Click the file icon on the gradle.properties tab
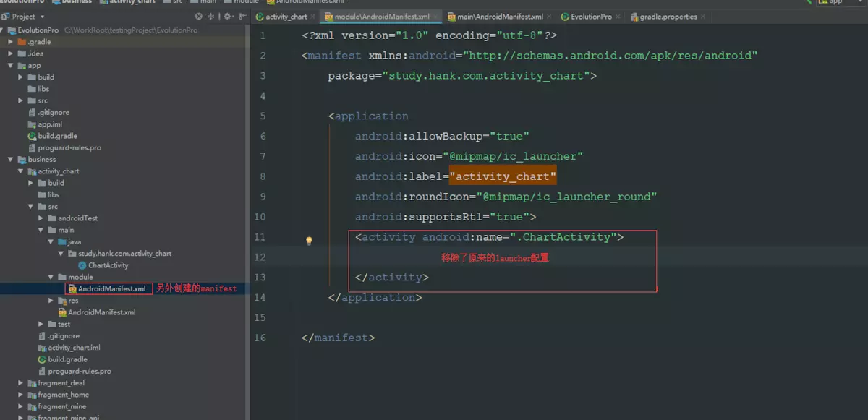 coord(634,17)
